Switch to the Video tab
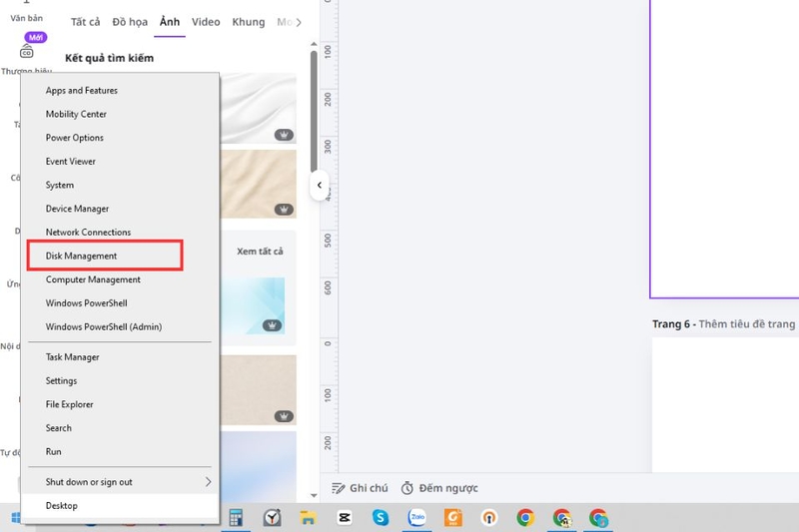Screen dimensions: 799x532 206,22
